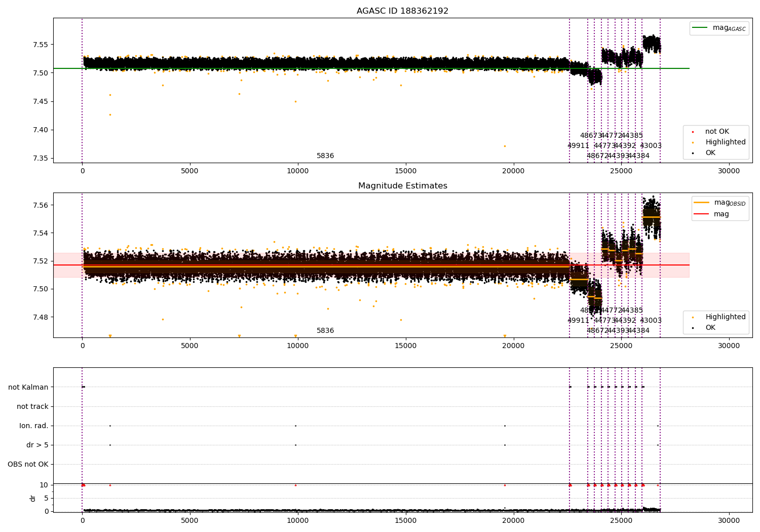Click obsid label '44384' in the top panel
This screenshot has width=760, height=532.
click(639, 156)
